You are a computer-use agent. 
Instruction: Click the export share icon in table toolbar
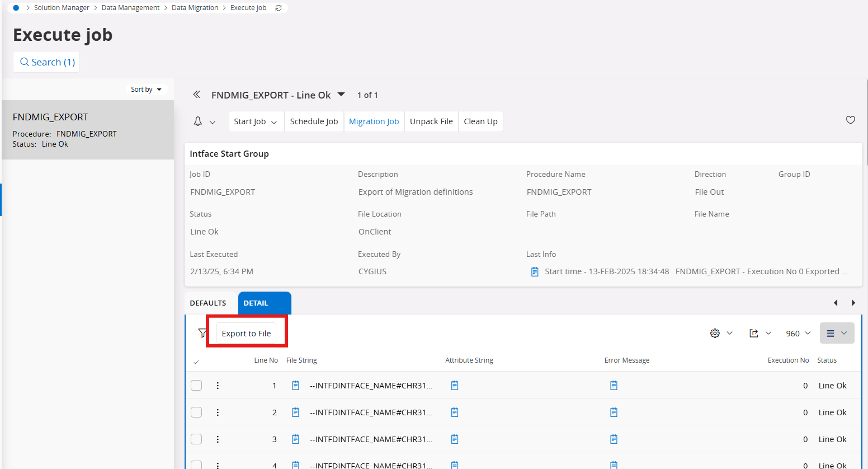point(753,333)
